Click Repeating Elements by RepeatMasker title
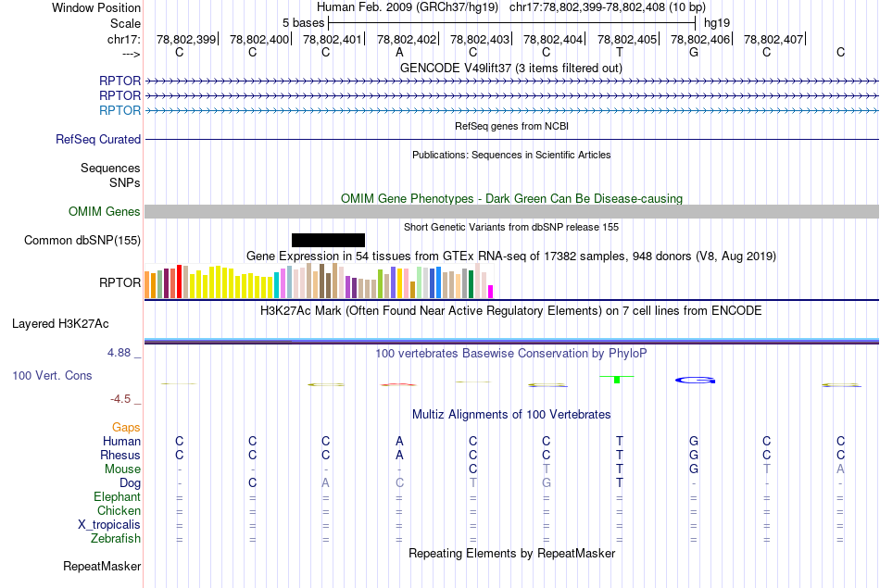This screenshot has width=880, height=588. [511, 553]
